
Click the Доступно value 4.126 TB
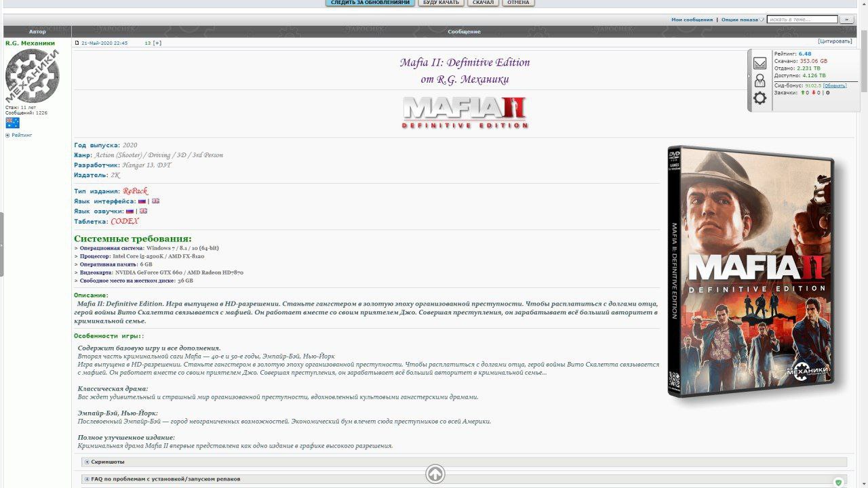click(x=814, y=75)
